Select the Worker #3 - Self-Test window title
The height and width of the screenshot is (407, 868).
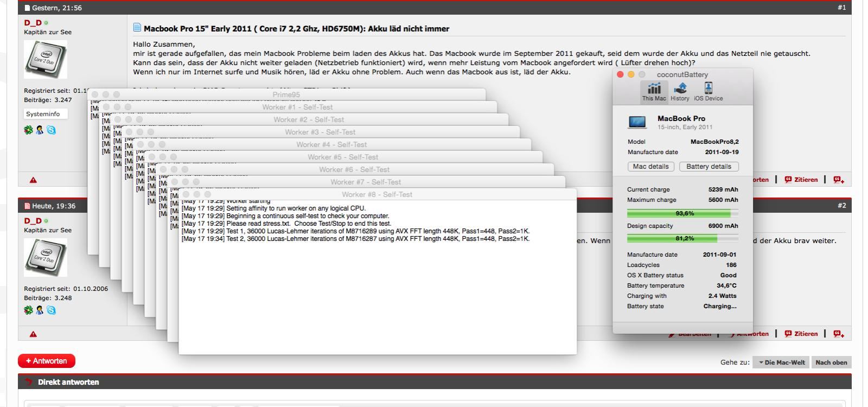coord(320,132)
